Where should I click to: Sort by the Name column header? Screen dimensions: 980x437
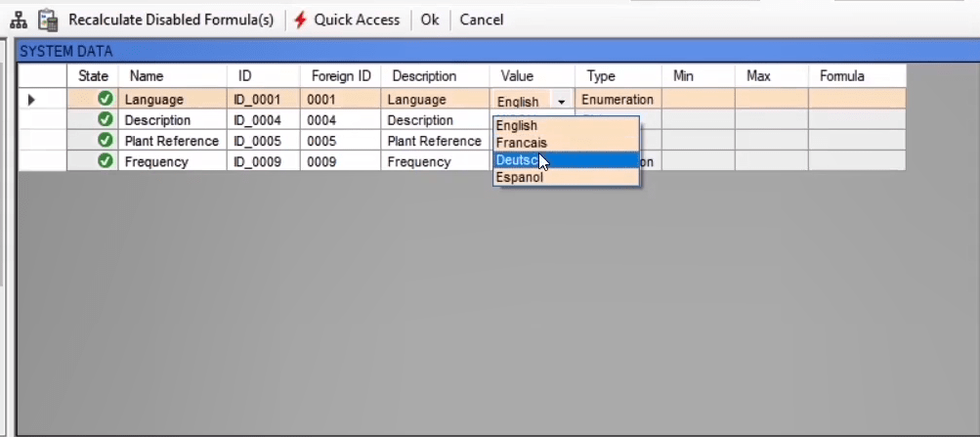tap(147, 76)
